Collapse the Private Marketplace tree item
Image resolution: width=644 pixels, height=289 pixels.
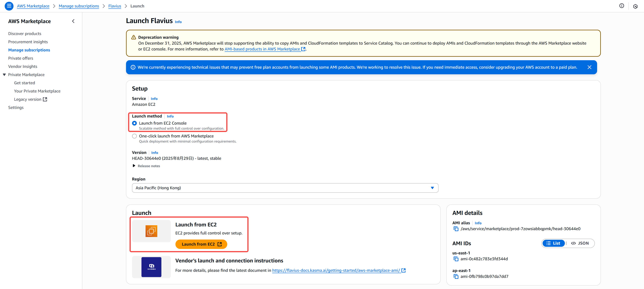coord(4,75)
